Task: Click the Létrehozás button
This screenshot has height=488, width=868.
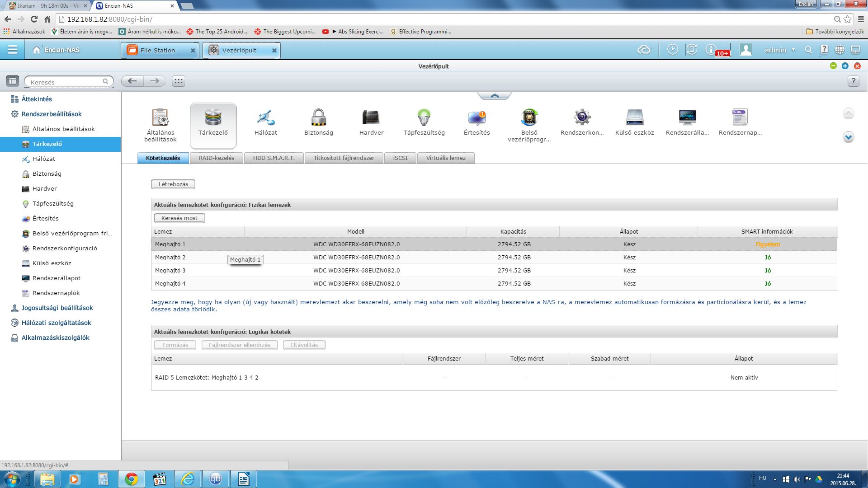Action: coord(173,184)
